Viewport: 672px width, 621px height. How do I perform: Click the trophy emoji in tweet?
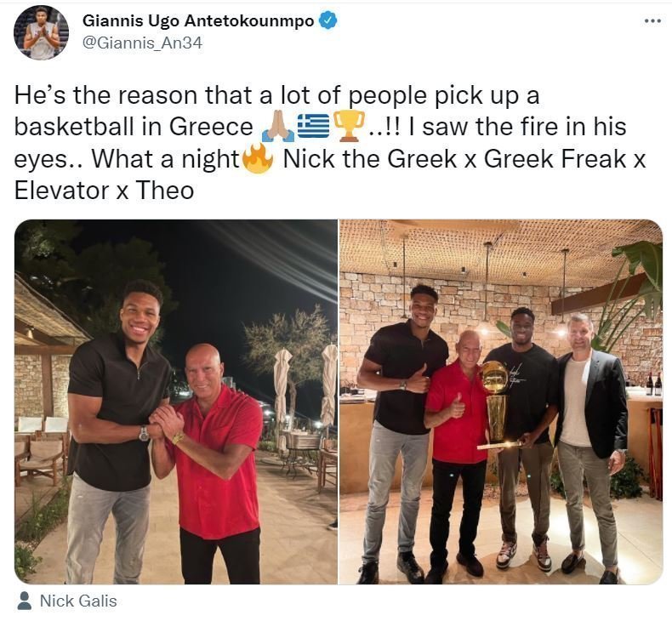(349, 127)
